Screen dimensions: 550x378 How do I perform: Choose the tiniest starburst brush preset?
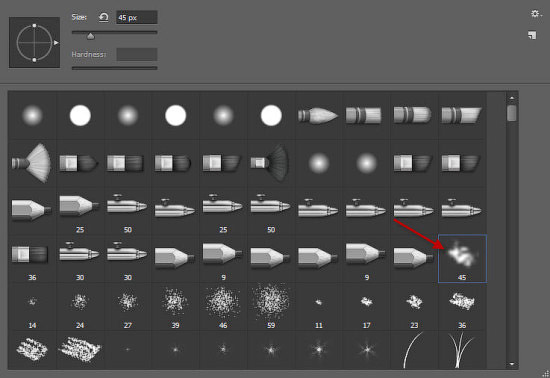pyautogui.click(x=128, y=349)
